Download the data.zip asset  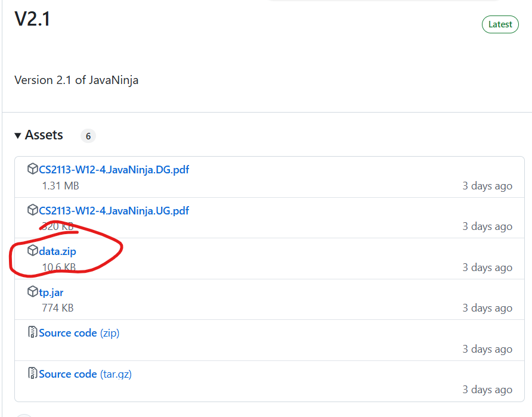click(57, 251)
